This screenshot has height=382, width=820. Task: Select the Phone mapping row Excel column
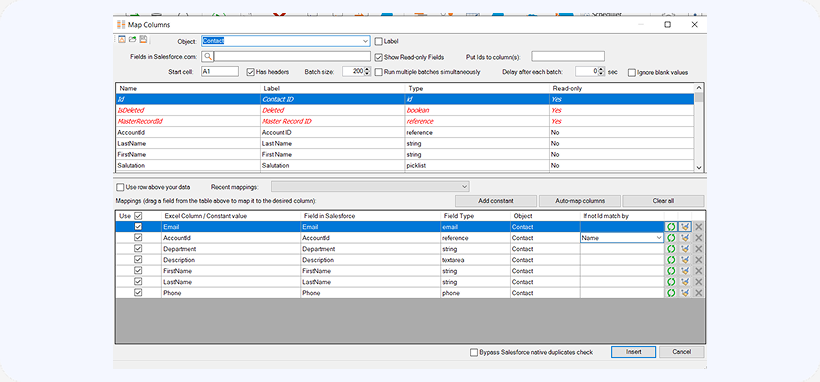pyautogui.click(x=231, y=293)
